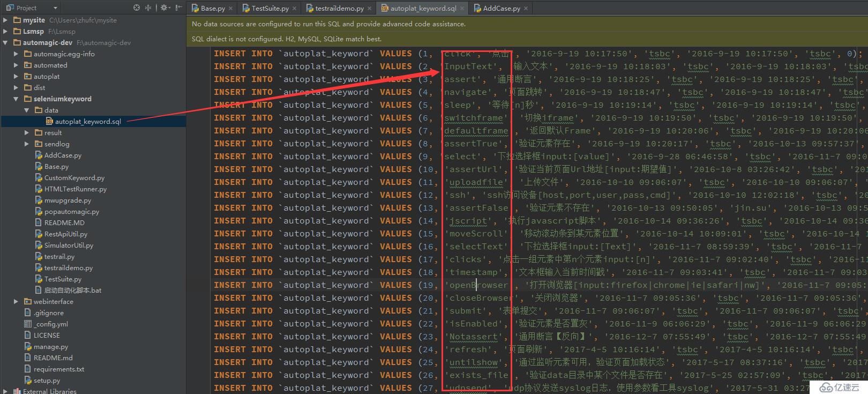The height and width of the screenshot is (394, 868).
Task: Open HTMLTestRunner.py file
Action: pyautogui.click(x=75, y=189)
